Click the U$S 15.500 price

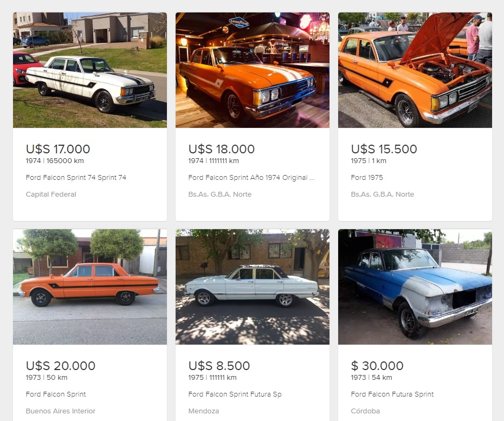point(384,149)
